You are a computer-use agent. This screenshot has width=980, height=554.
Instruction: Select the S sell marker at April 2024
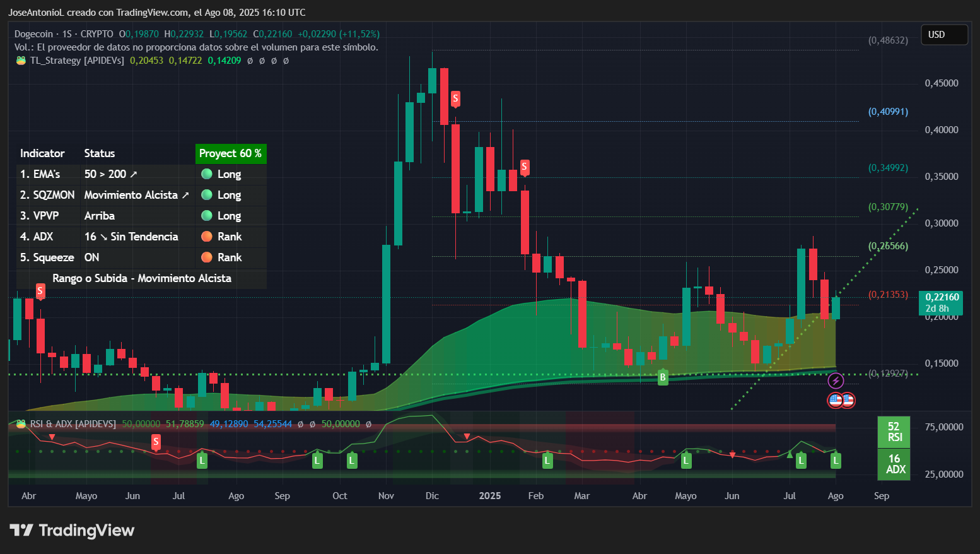tap(40, 291)
